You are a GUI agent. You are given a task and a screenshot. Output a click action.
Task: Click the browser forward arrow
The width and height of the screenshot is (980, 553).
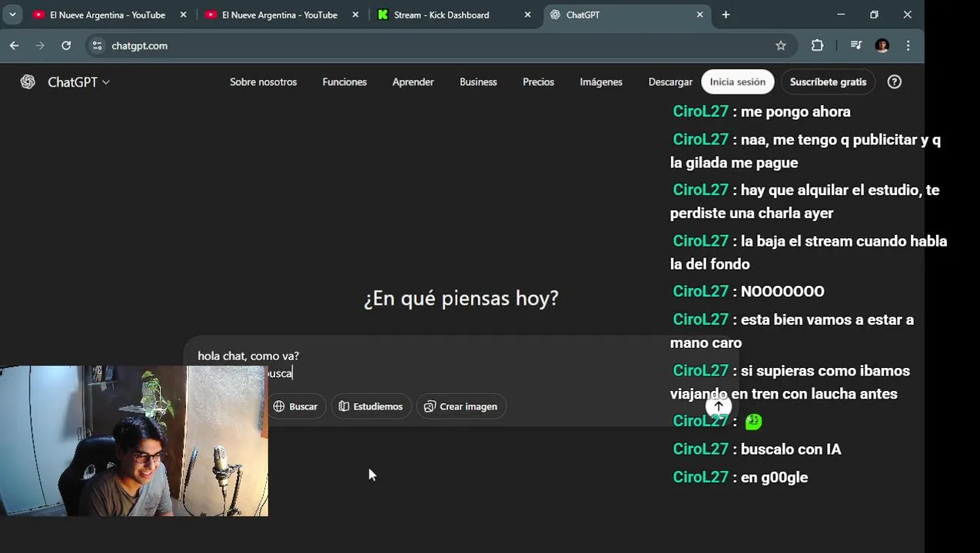click(x=40, y=45)
